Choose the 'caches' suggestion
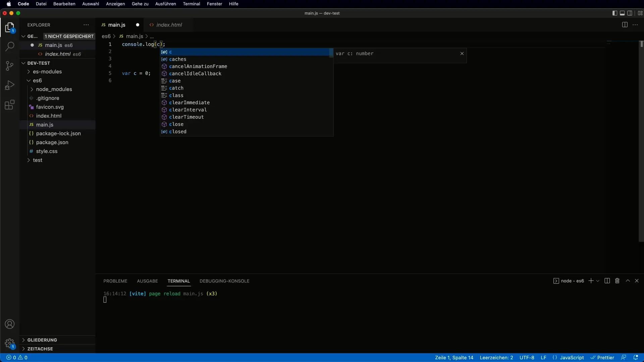Screen dimensions: 644x362 247,59
